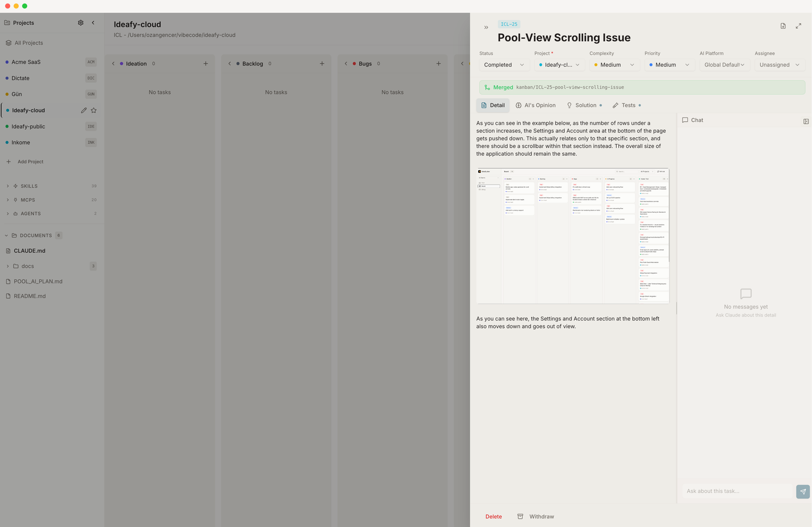Click the Pool-View Scrolling Issue title
812x527 pixels.
click(x=564, y=38)
